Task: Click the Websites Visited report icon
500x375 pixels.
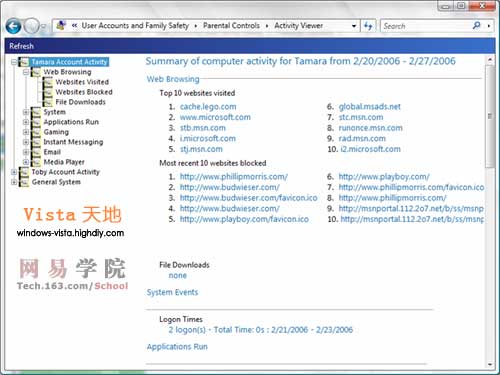Action: tap(48, 82)
